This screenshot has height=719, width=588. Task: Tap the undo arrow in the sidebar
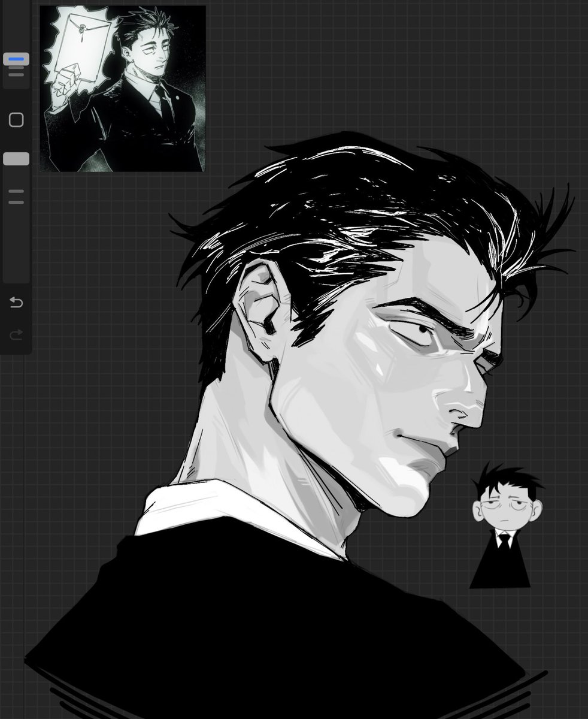16,303
